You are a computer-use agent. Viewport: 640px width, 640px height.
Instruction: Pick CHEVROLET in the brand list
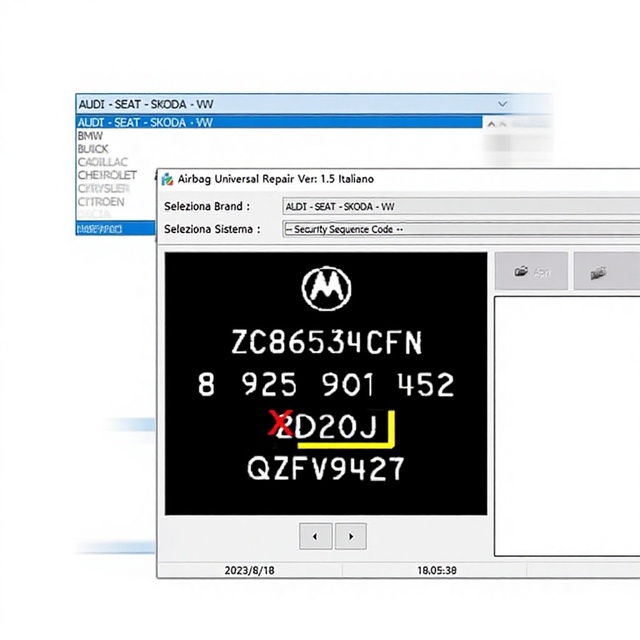pos(107,175)
